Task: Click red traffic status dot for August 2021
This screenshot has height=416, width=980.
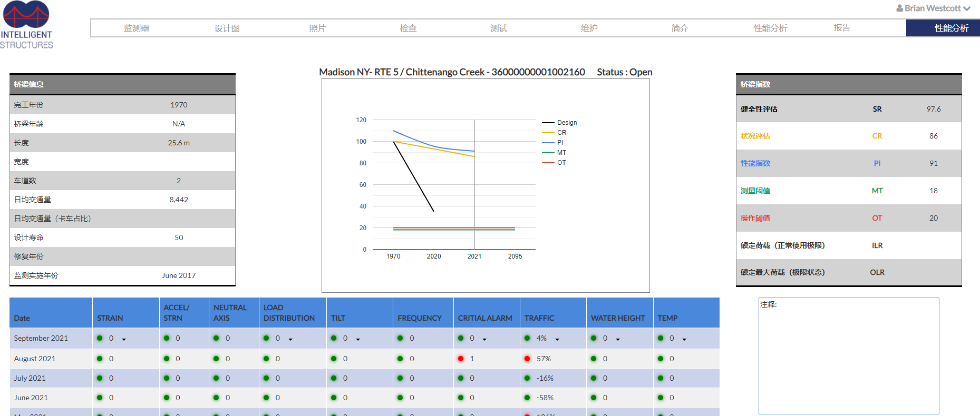Action: pos(527,359)
